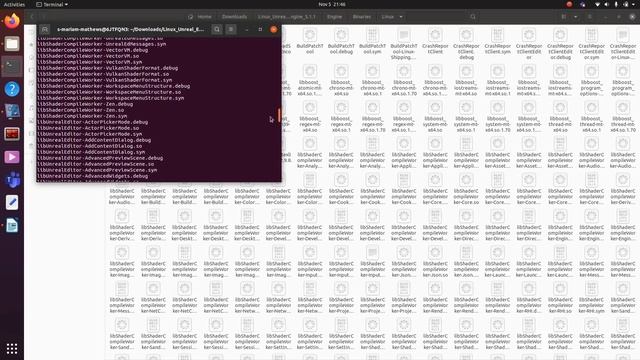Open the Terminal window hamburger menu
Screen dimensions: 640x360
(231, 29)
